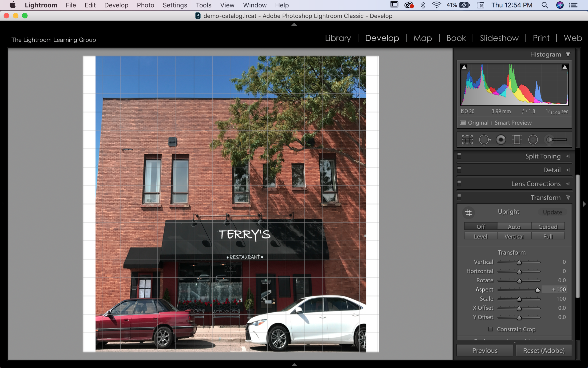Screen dimensions: 588x368
Task: Open the Develop menu in menu bar
Action: (116, 5)
